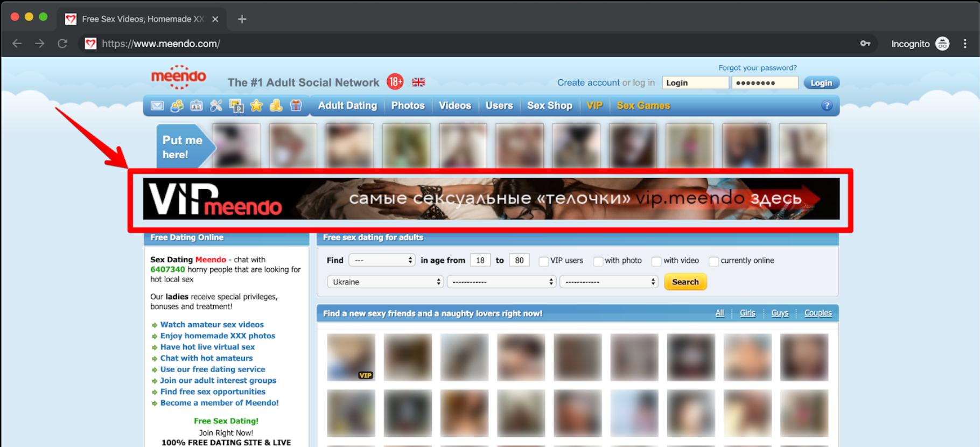Close the current browser tab
The image size is (980, 447).
pyautogui.click(x=215, y=19)
